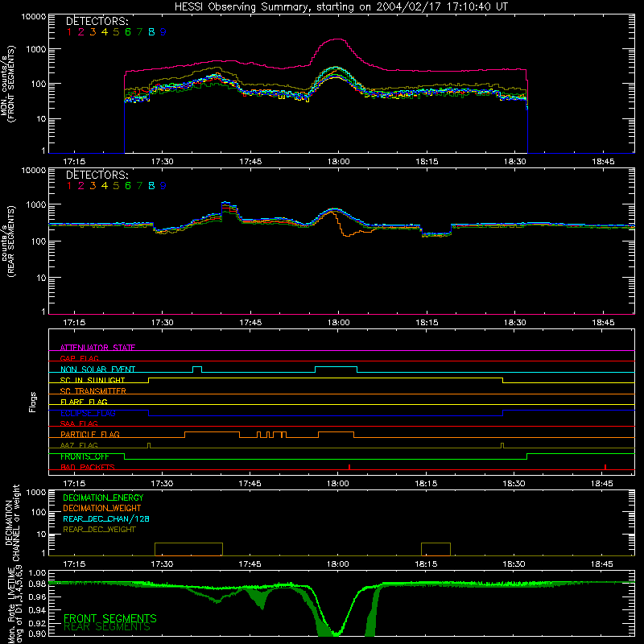The width and height of the screenshot is (644, 644).
Task: Click the HESSI Observing Summary title text
Action: 341,6
